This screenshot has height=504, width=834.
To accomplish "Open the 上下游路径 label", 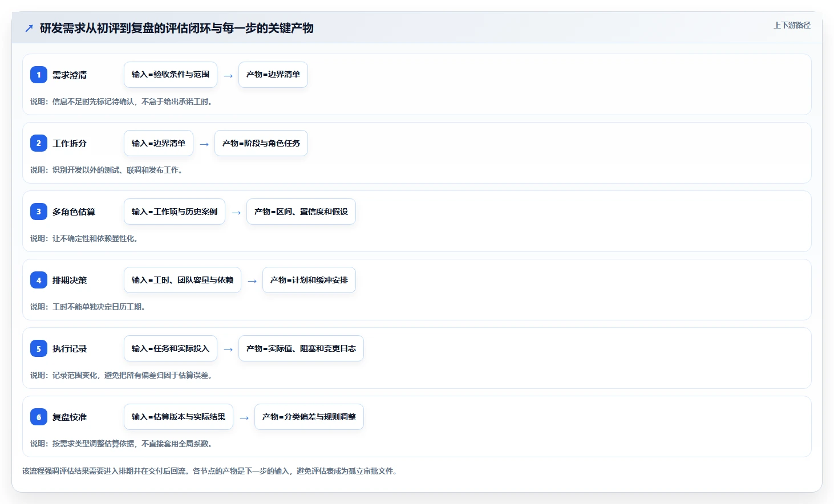I will pyautogui.click(x=792, y=25).
